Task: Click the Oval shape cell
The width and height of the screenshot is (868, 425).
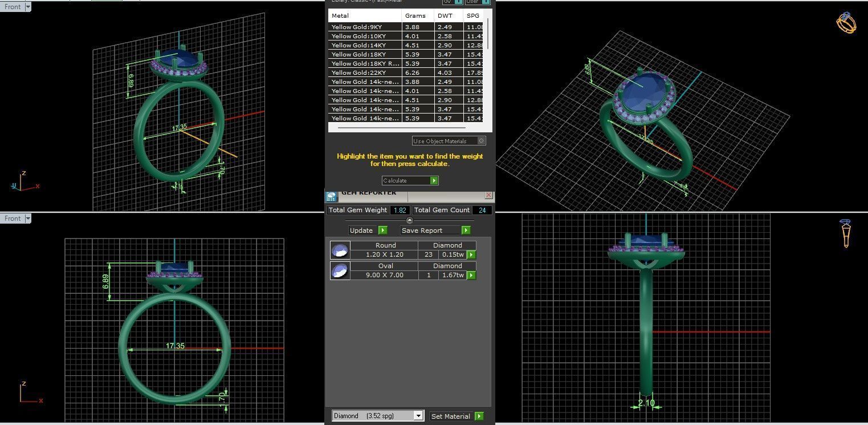Action: [x=385, y=266]
